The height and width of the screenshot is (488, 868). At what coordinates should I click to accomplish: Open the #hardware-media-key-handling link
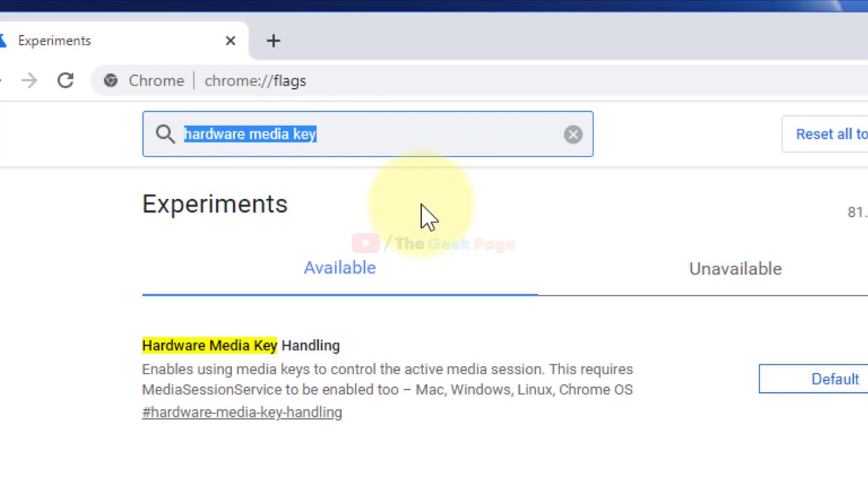[x=242, y=412]
